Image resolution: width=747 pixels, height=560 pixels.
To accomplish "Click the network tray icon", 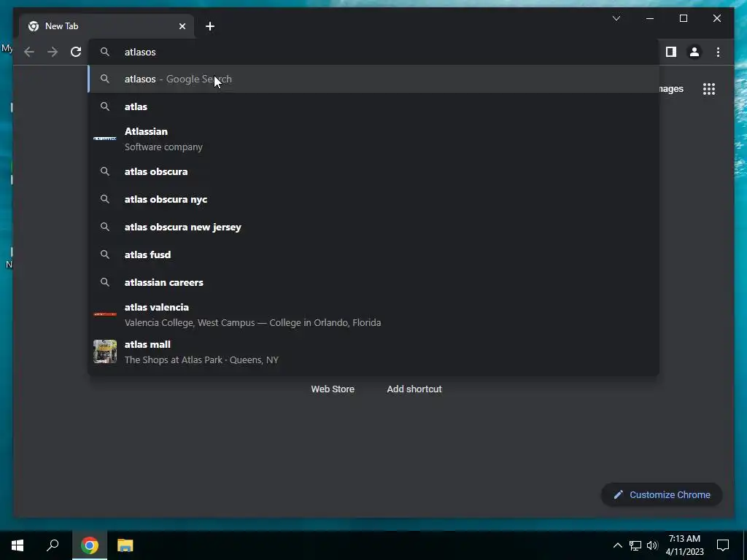I will pos(635,545).
